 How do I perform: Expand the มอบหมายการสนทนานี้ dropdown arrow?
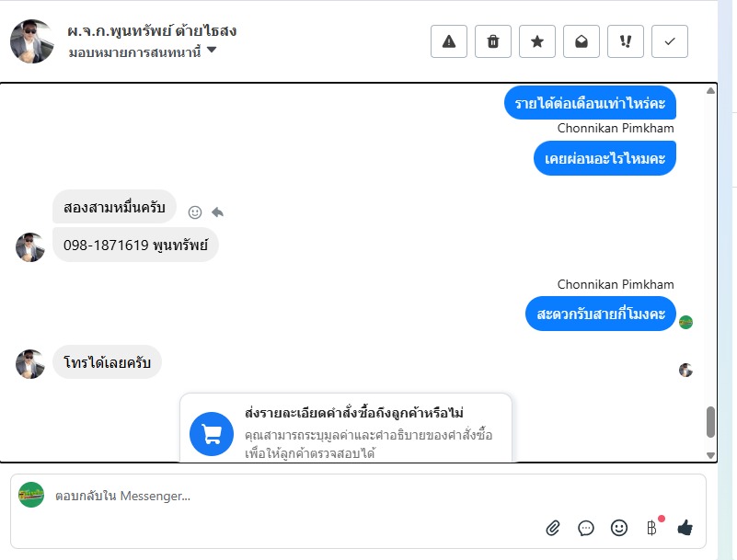coord(212,50)
